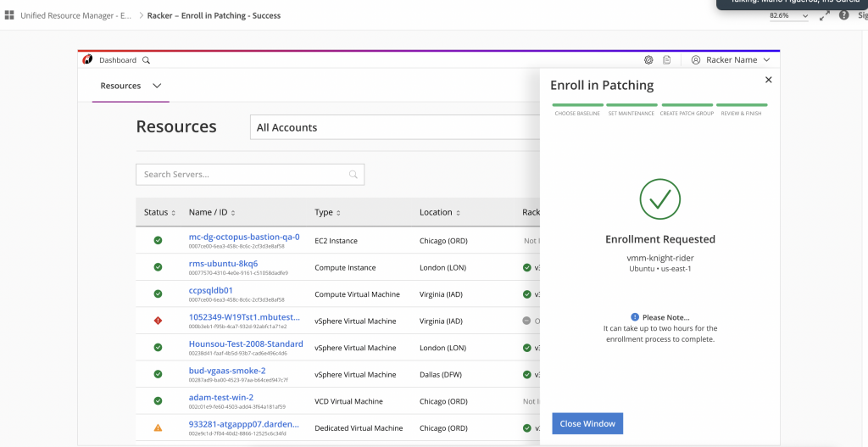Open the document notes icon in header
Image resolution: width=868 pixels, height=447 pixels.
point(667,60)
